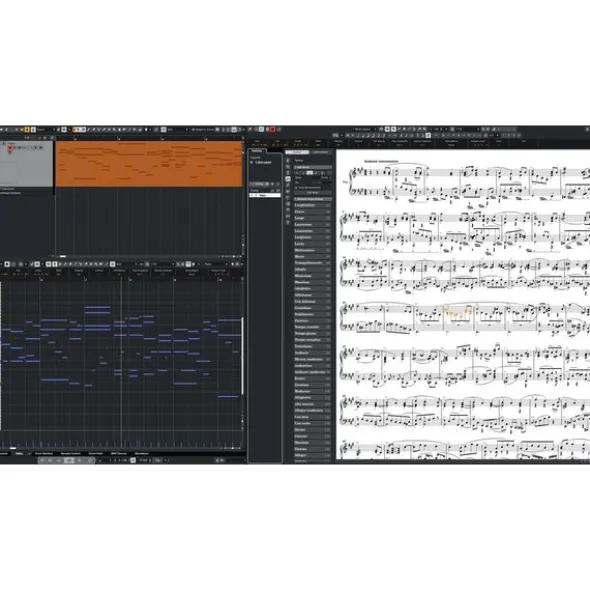Viewport: 590px width, 591px height.
Task: Select the Grave tempo mark entry
Action: point(312,212)
